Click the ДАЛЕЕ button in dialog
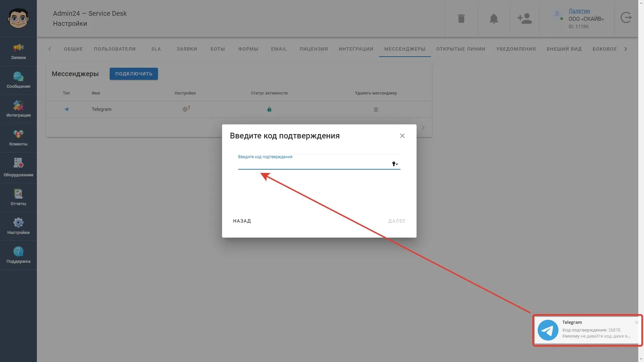 pyautogui.click(x=397, y=221)
